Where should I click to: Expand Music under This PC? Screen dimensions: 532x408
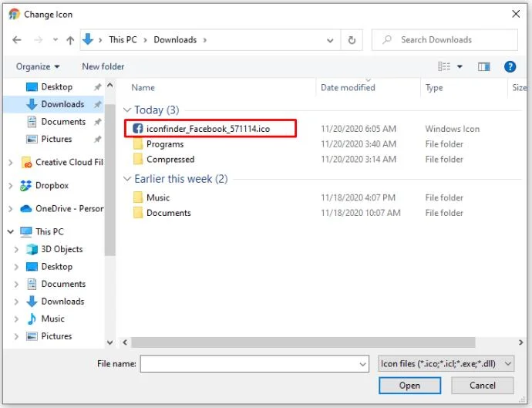pos(16,319)
